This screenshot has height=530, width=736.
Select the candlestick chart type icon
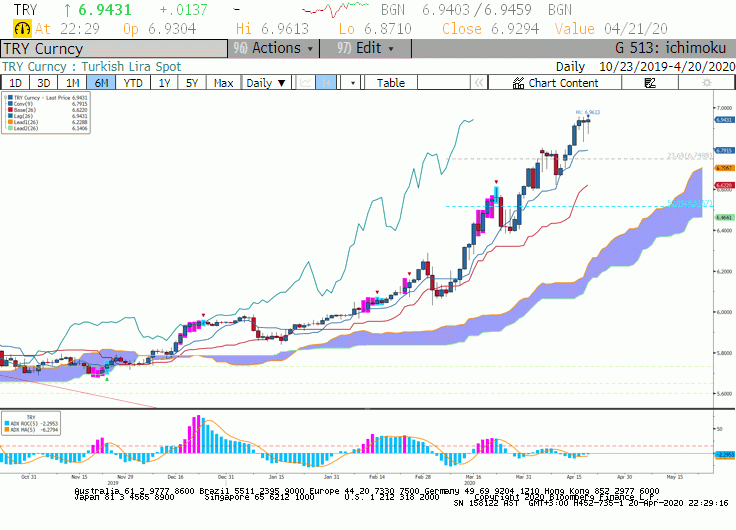coord(326,83)
